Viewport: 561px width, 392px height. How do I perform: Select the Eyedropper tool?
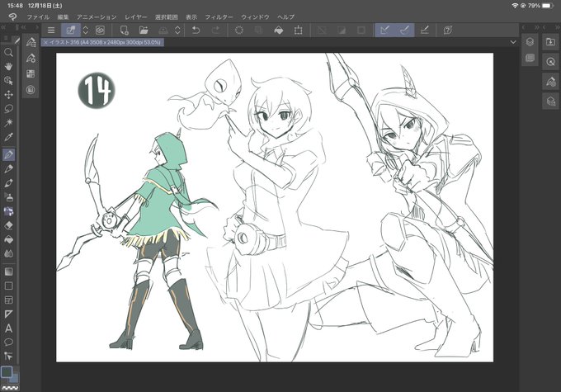pos(8,137)
